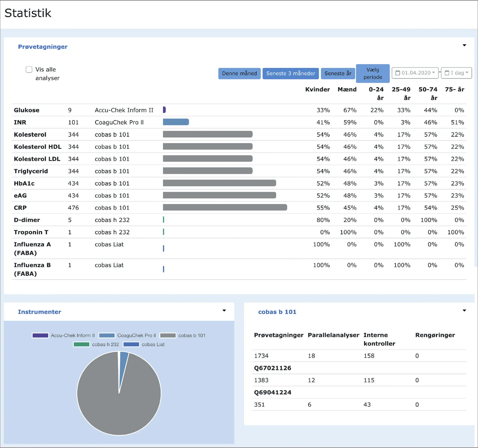This screenshot has width=478, height=448.
Task: Click the CRP gray bar
Action: click(x=225, y=207)
